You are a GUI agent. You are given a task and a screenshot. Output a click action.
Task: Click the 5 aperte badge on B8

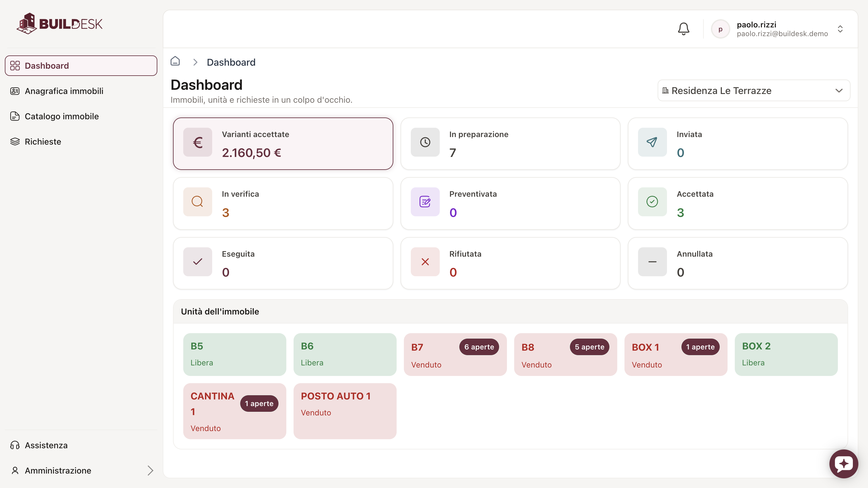coord(589,347)
